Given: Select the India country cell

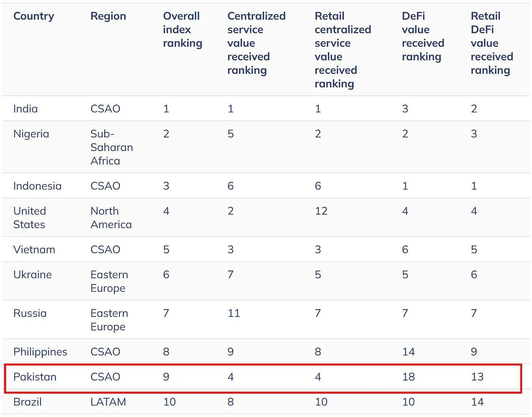Looking at the screenshot, I should point(26,109).
